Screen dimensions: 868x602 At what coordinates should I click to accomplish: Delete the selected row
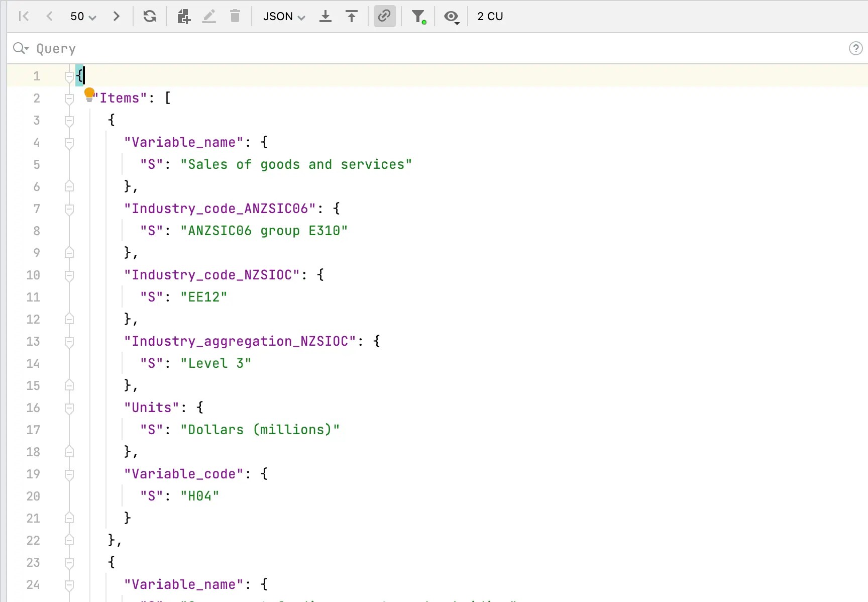point(235,16)
